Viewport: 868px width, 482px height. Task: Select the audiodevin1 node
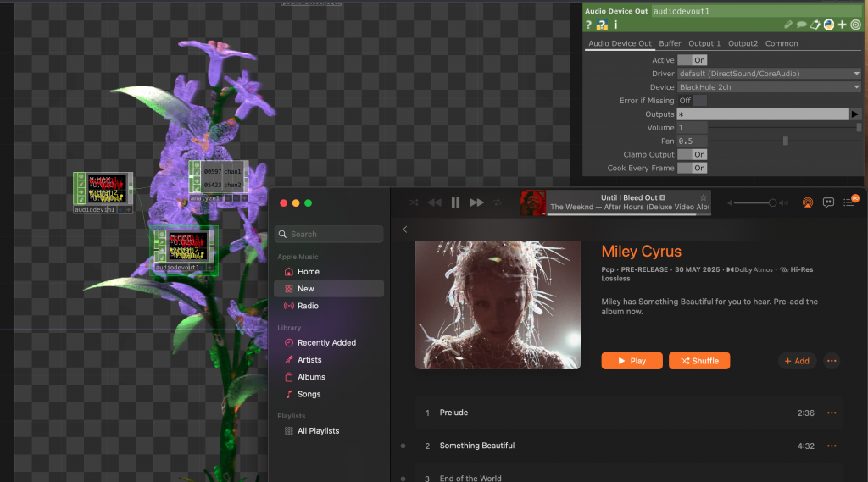coord(103,192)
